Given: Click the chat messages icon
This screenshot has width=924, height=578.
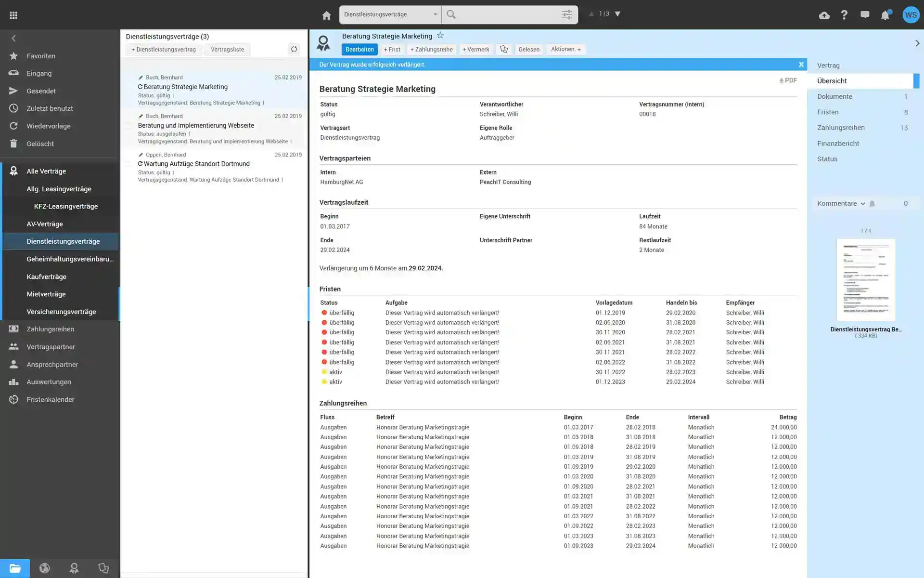Looking at the screenshot, I should point(865,15).
